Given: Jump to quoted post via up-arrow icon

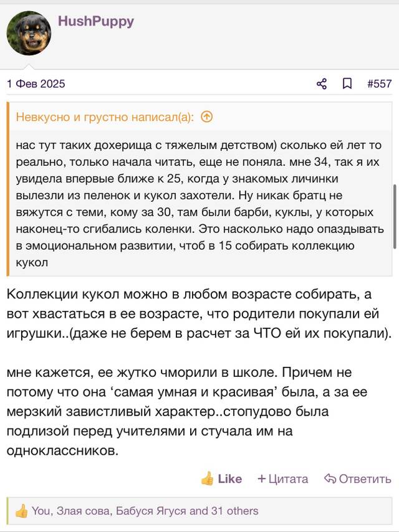Looking at the screenshot, I should (x=207, y=116).
